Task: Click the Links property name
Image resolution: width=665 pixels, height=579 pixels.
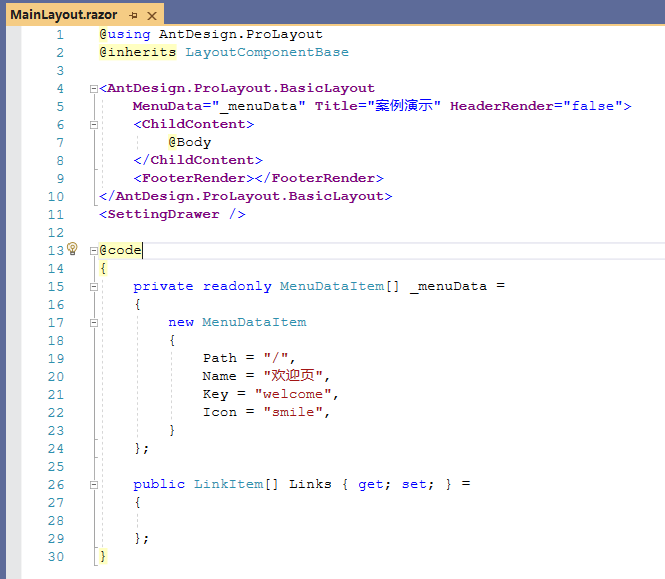Action: click(x=310, y=484)
